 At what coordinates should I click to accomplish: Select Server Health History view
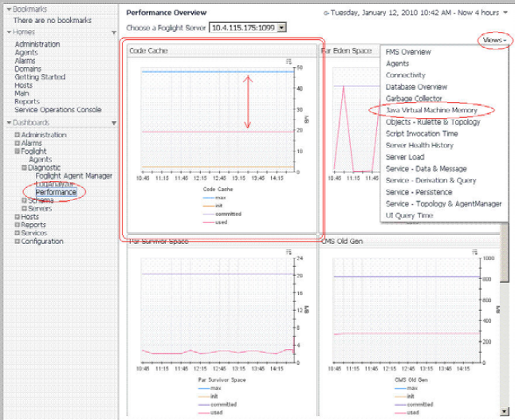pyautogui.click(x=419, y=145)
